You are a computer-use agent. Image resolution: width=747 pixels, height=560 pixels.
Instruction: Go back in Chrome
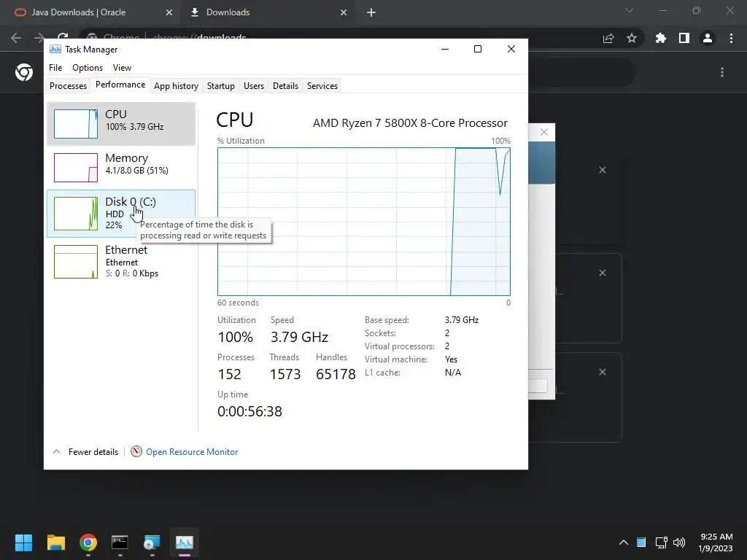16,38
